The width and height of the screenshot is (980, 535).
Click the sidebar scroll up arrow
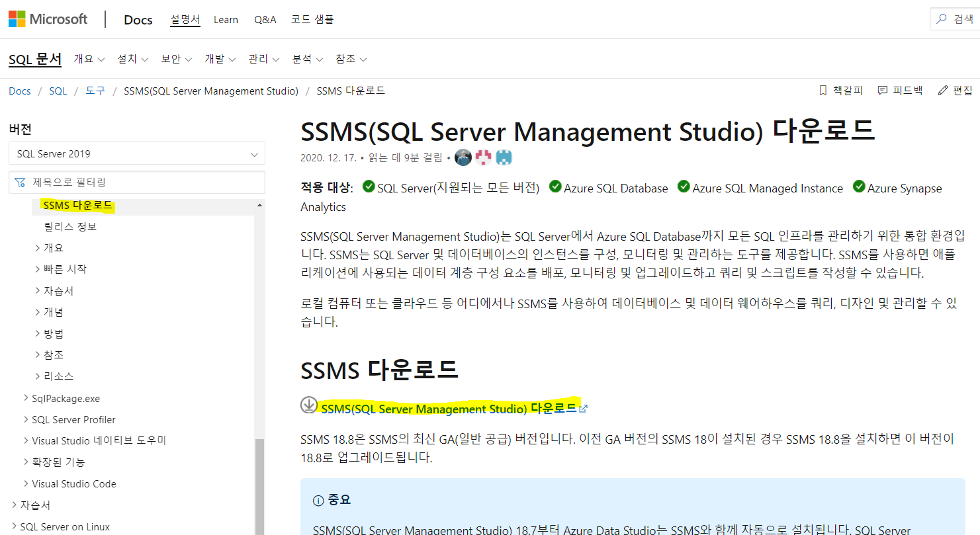[x=260, y=206]
